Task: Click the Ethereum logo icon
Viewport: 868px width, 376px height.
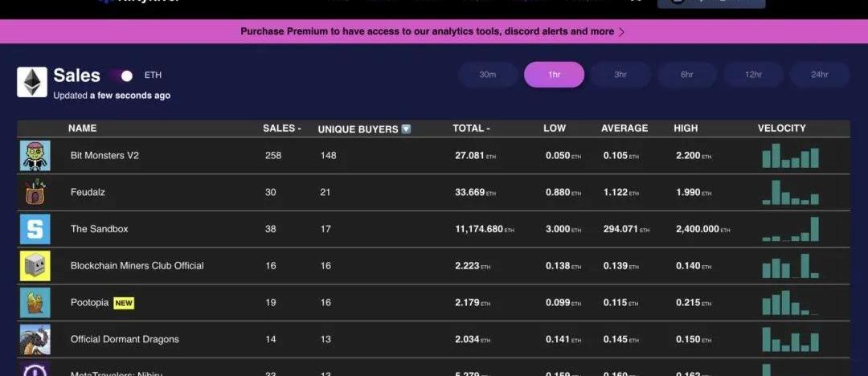Action: 33,83
